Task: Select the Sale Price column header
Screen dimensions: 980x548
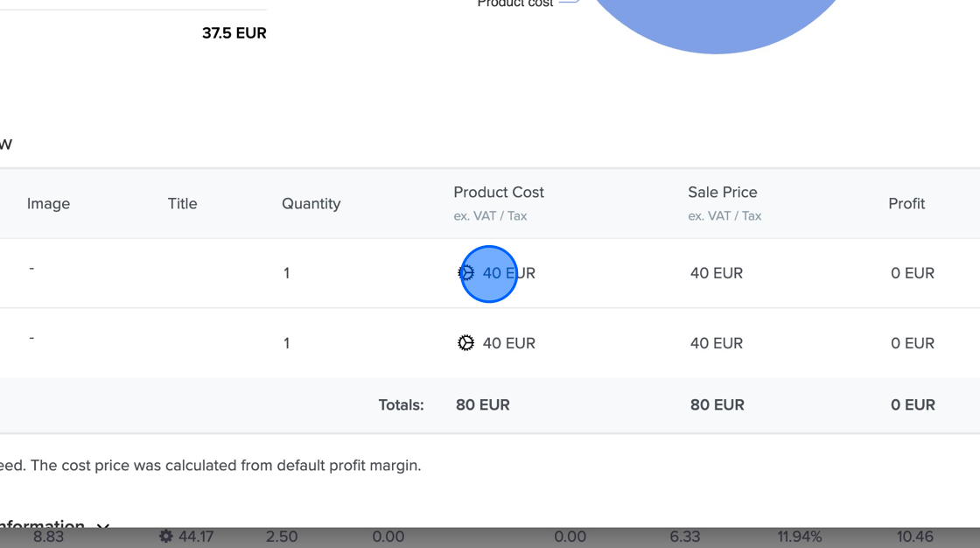Action: pos(723,192)
